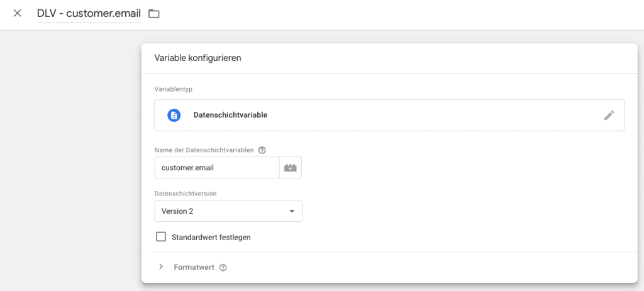Open help for Name der Datenschichtvariablen
644x291 pixels.
(x=262, y=150)
